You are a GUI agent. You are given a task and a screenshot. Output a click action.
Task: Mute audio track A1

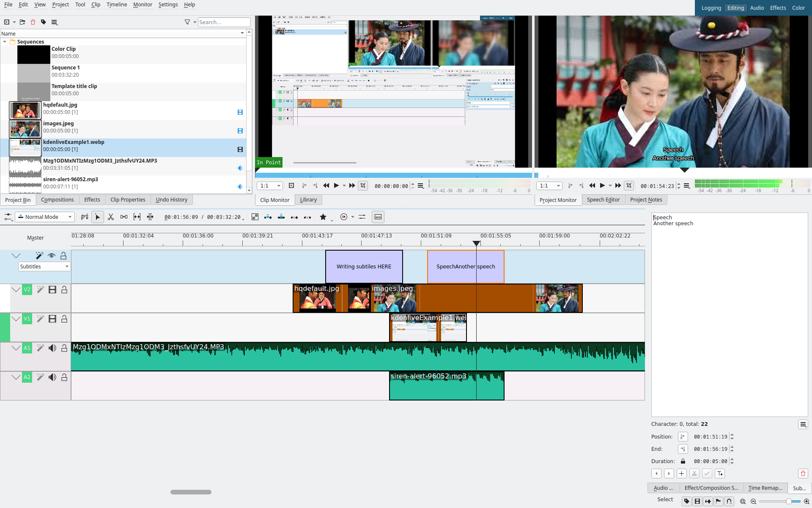(52, 348)
